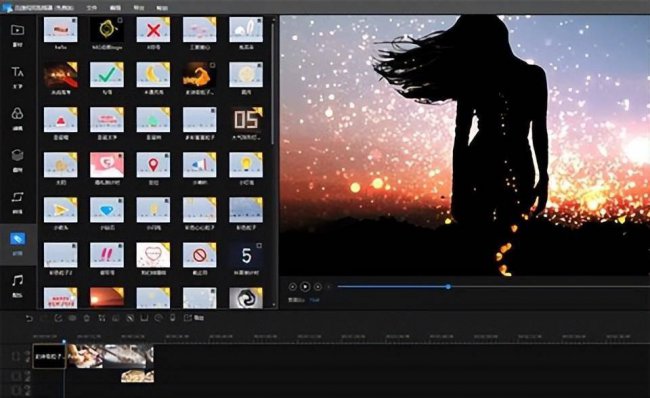Select the red sunset glow thumbnail
The width and height of the screenshot is (650, 398).
107,298
